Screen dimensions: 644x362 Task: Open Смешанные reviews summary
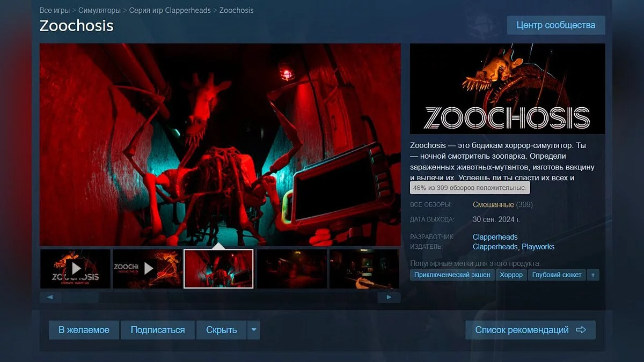(x=493, y=205)
